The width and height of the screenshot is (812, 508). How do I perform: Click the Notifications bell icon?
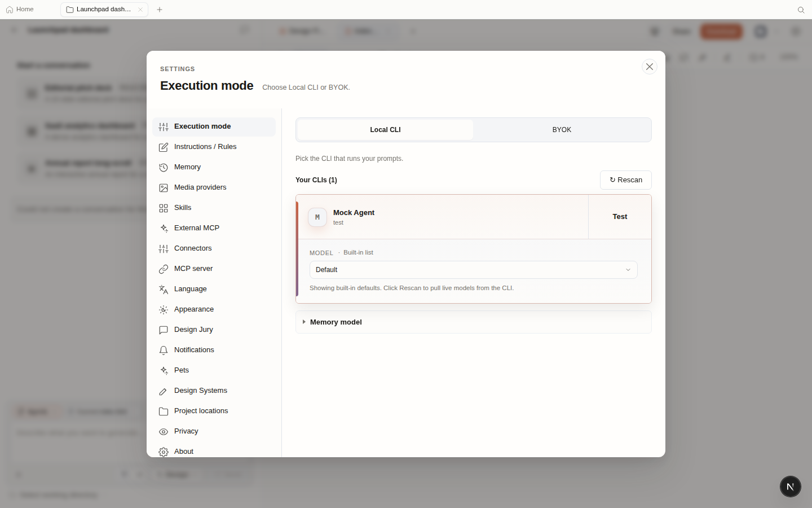[164, 351]
